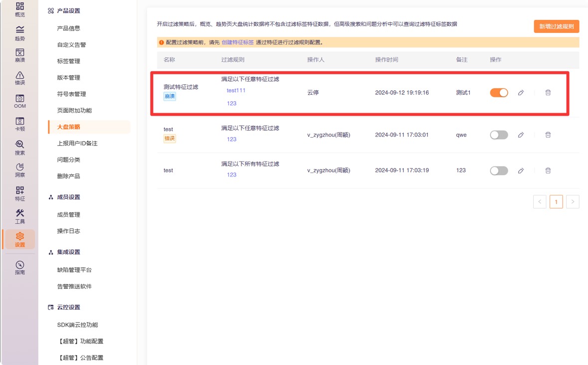Click the test111 feature tag link
The image size is (588, 365).
(x=236, y=91)
